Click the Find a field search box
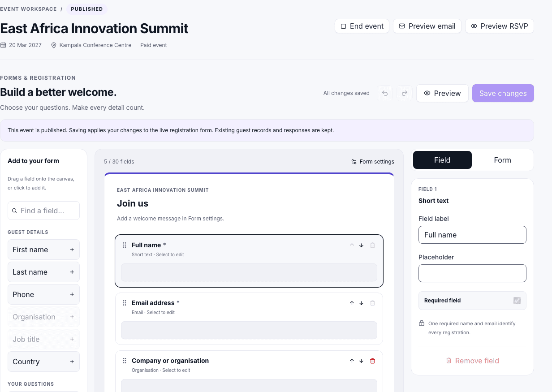 (x=43, y=211)
